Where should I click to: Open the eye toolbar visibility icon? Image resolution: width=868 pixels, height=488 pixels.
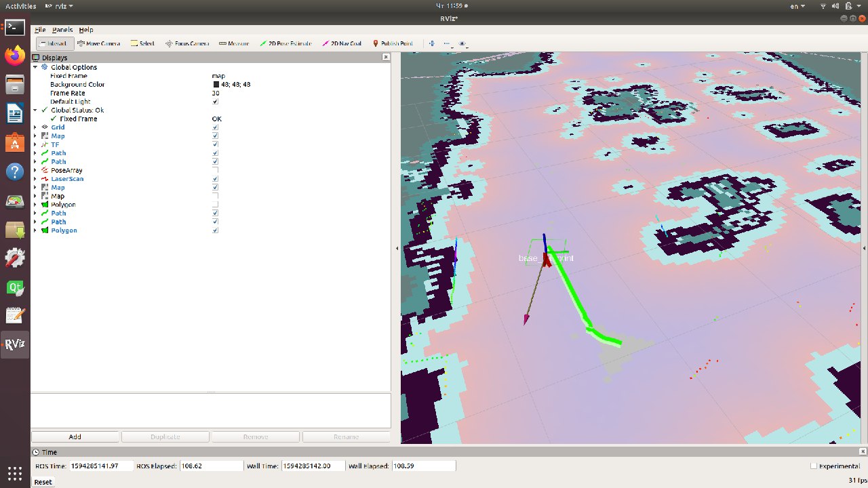[x=462, y=43]
